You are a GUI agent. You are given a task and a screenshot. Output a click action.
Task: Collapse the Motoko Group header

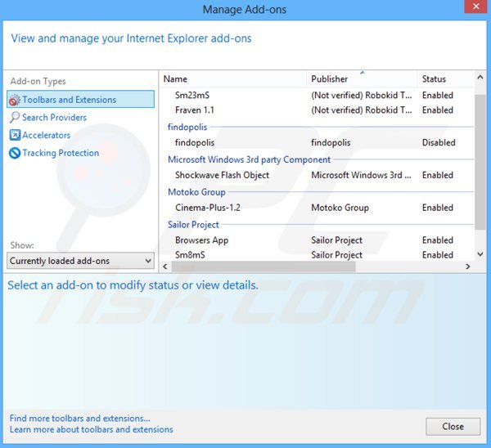coord(196,192)
